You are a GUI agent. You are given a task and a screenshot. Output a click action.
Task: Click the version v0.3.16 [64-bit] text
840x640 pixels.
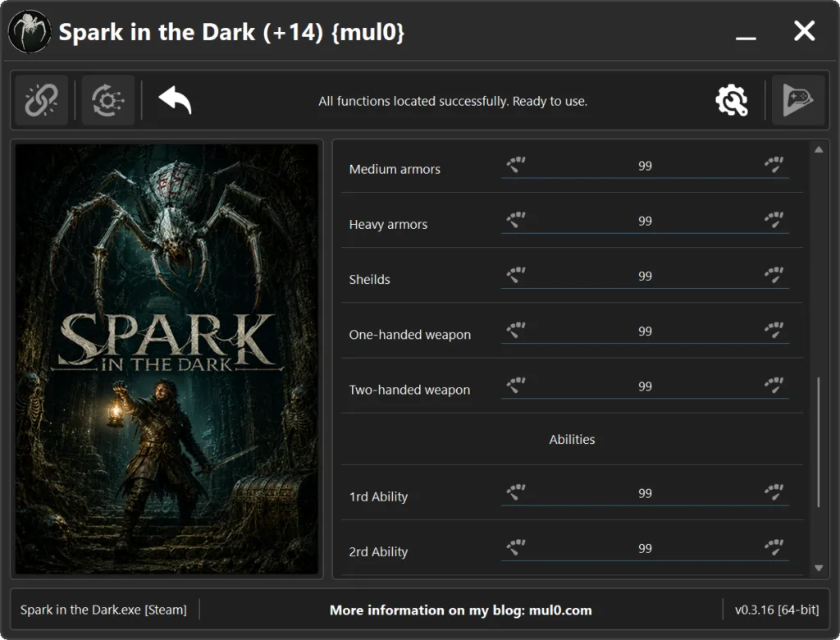pos(777,610)
